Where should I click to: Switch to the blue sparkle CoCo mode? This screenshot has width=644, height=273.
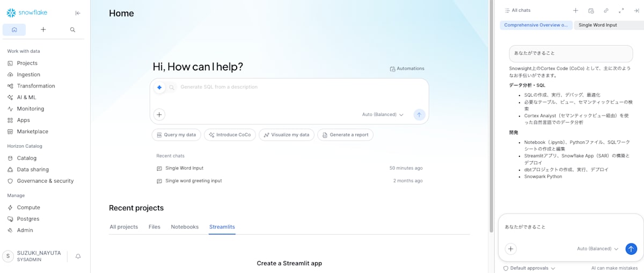click(x=159, y=87)
